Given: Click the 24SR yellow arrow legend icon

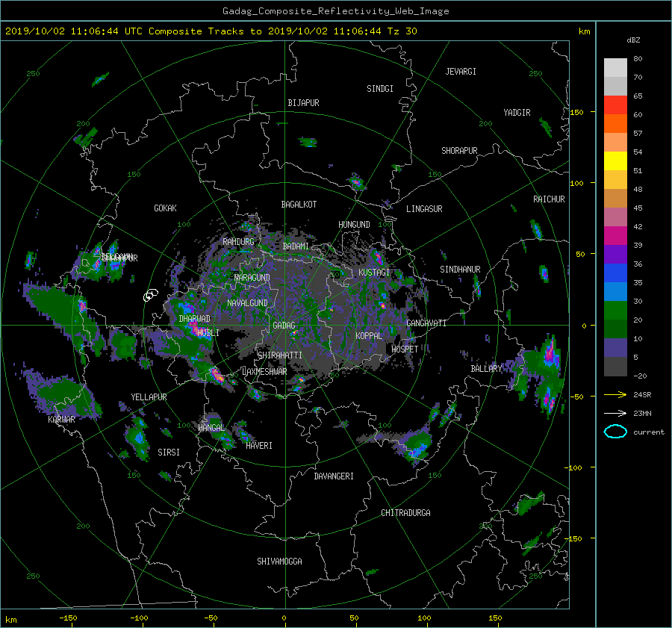Looking at the screenshot, I should point(615,394).
